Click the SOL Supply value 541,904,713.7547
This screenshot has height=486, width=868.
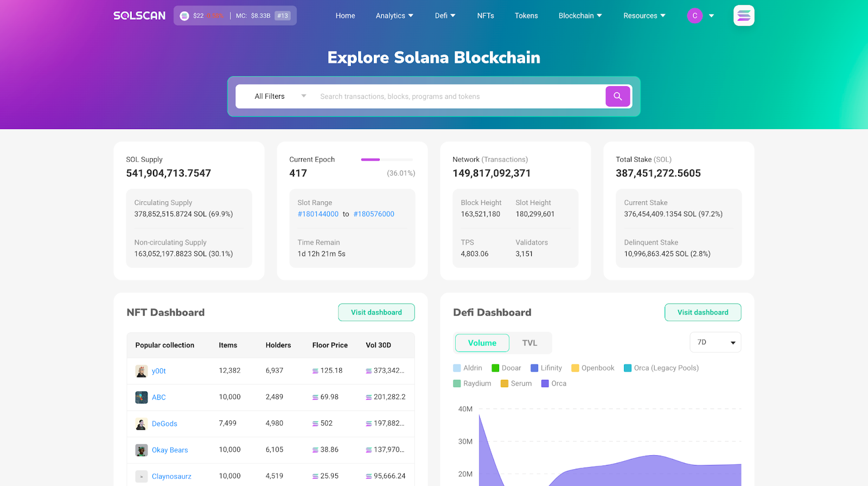169,173
